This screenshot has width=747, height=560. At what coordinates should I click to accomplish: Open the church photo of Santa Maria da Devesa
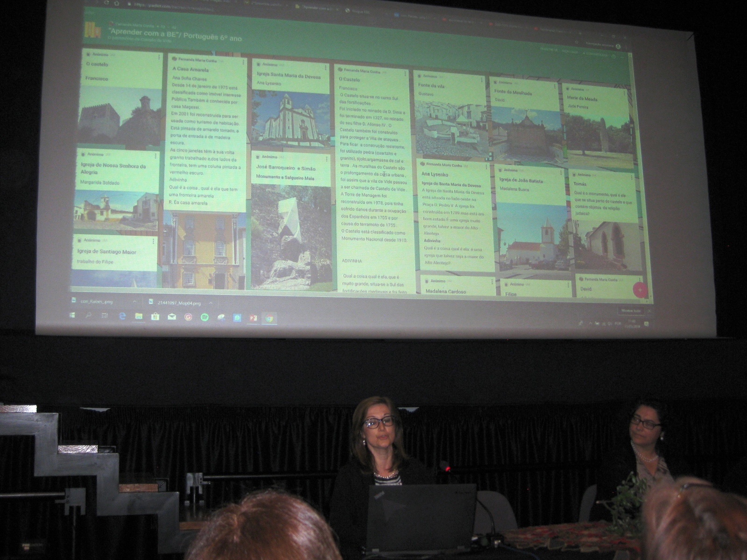(x=290, y=119)
